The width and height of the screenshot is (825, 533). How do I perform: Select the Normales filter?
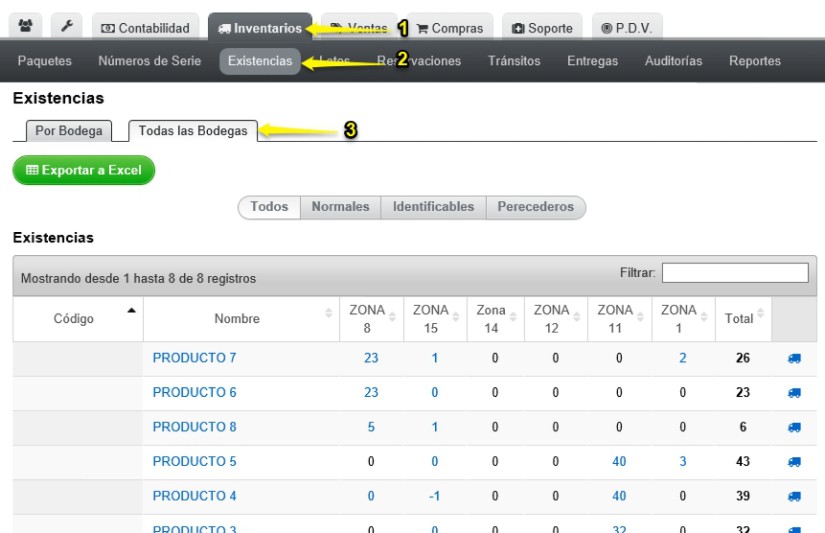(x=340, y=207)
